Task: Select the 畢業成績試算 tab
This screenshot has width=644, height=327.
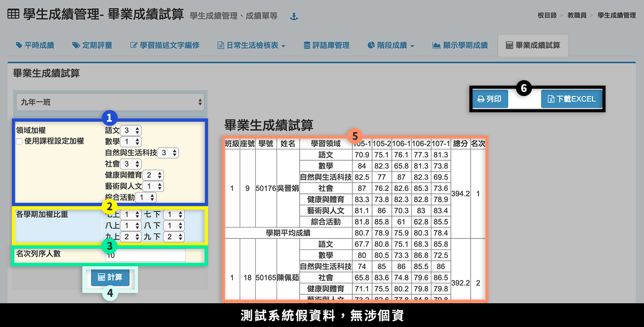Action: (533, 46)
